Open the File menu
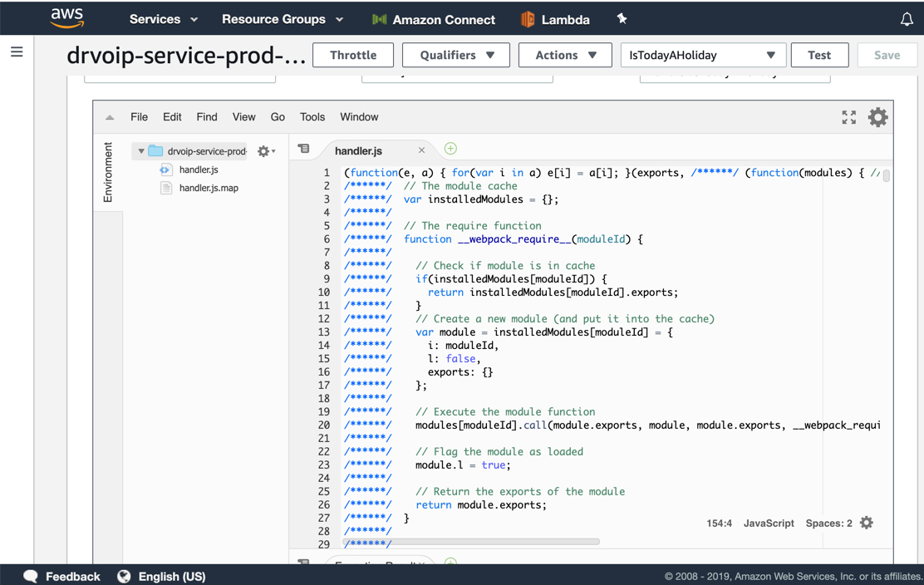This screenshot has width=924, height=585. (x=139, y=116)
